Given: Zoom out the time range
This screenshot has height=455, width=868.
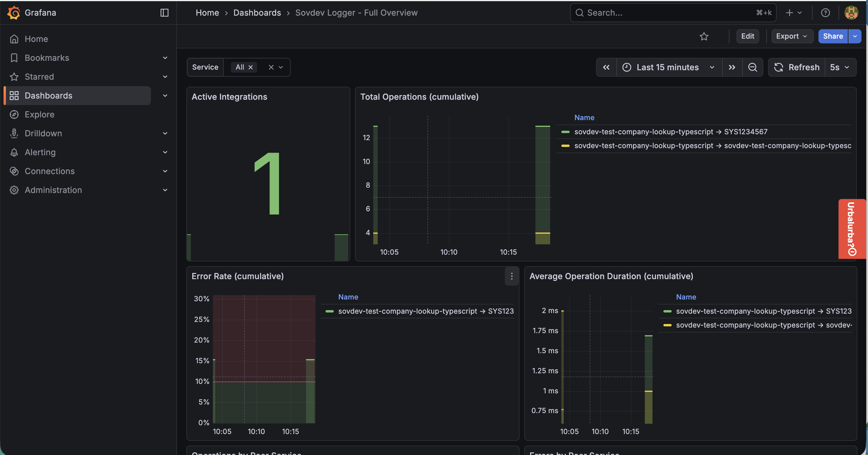Looking at the screenshot, I should [752, 67].
